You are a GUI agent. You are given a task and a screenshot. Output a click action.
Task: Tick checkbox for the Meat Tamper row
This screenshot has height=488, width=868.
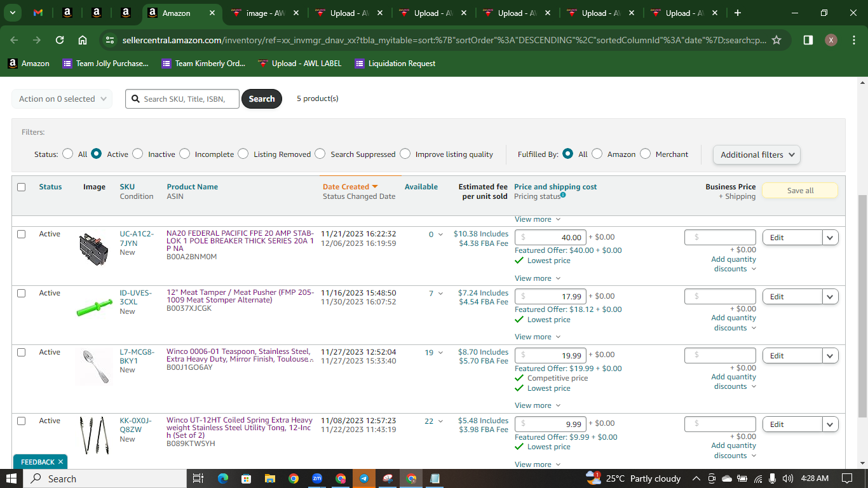coord(22,293)
